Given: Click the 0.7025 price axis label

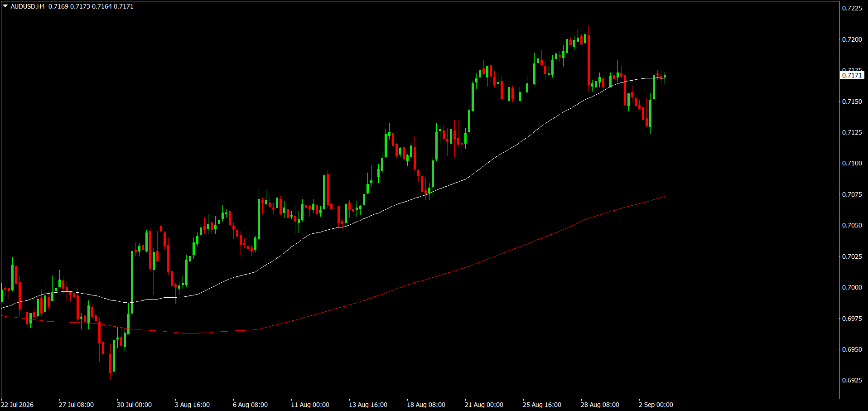Looking at the screenshot, I should pos(852,256).
